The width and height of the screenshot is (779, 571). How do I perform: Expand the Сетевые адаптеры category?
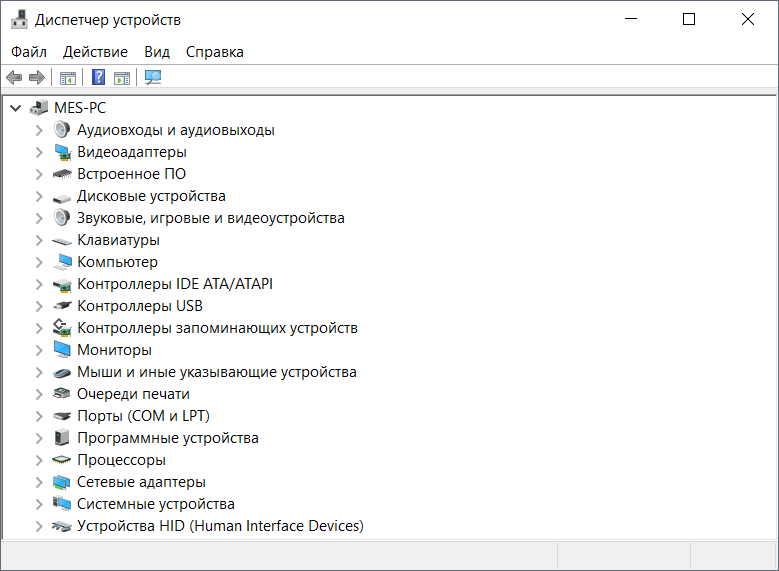(39, 482)
